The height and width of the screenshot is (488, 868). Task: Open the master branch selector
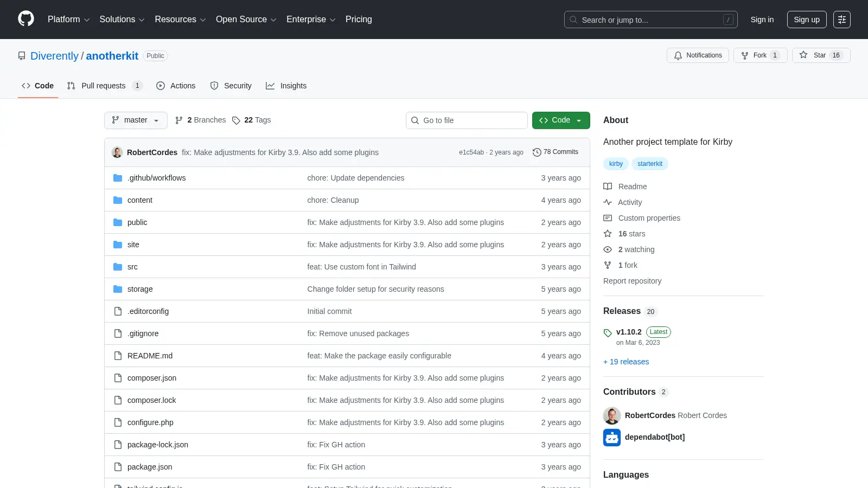point(136,120)
